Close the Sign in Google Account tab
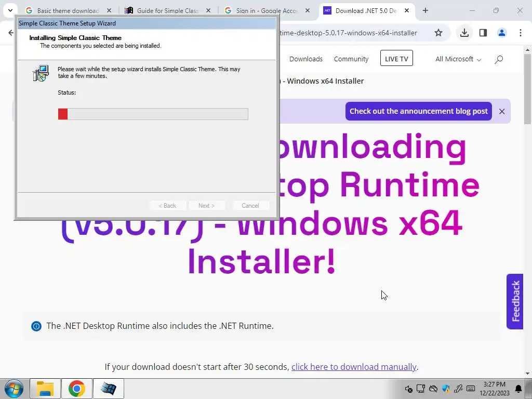This screenshot has width=532, height=399. (308, 10)
